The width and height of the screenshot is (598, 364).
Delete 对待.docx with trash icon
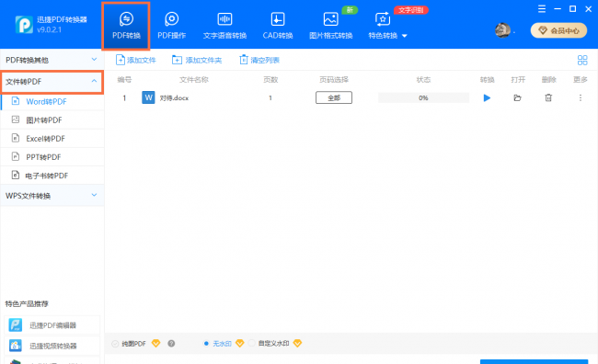point(548,98)
